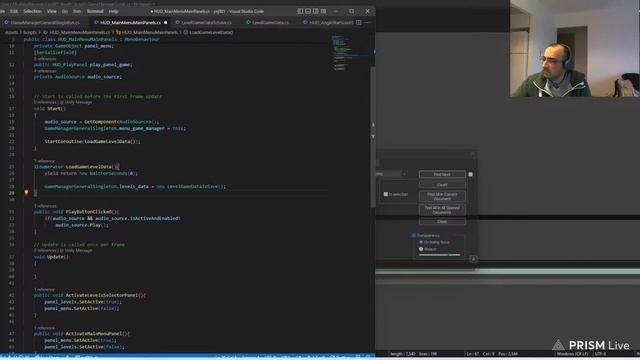Open the Go menu
The height and width of the screenshot is (360, 640).
pyautogui.click(x=65, y=11)
